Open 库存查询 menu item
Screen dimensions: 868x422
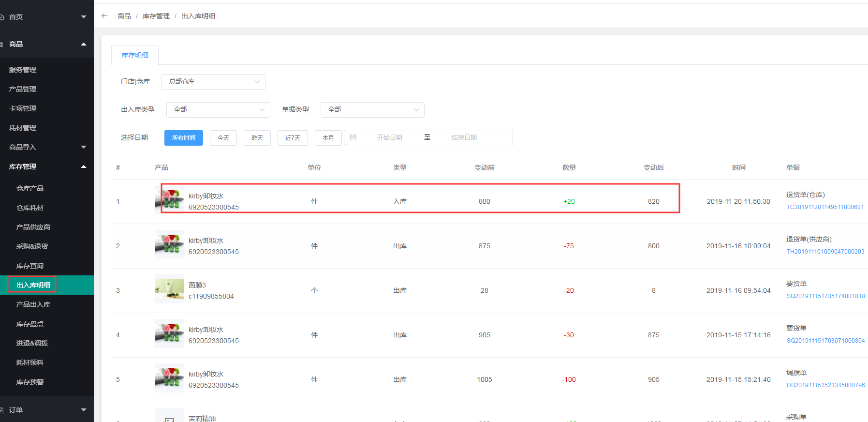[x=30, y=266]
